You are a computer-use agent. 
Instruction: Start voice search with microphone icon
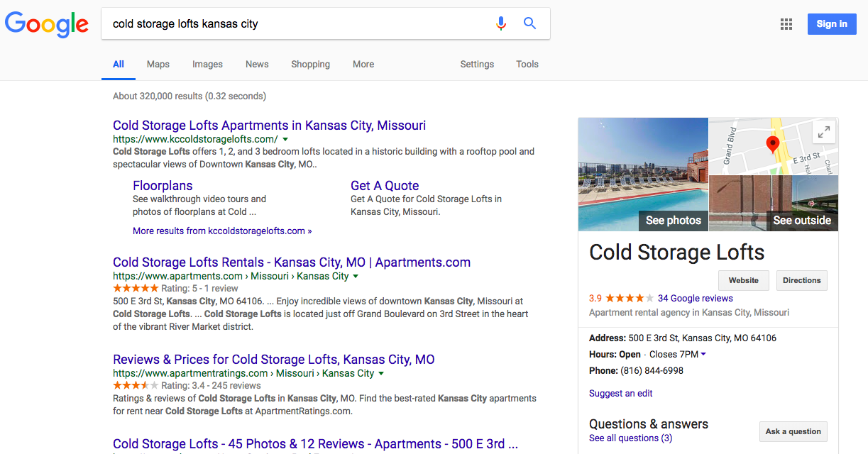[x=501, y=23]
